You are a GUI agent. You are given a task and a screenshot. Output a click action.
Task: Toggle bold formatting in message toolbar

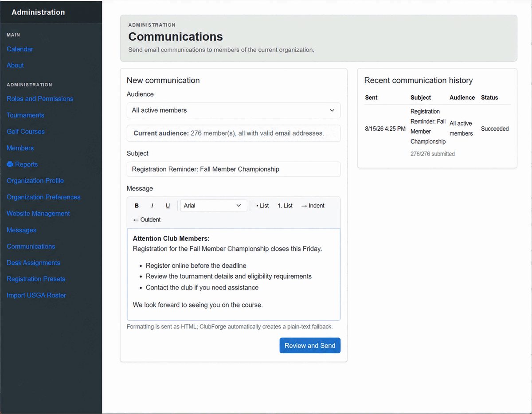137,206
